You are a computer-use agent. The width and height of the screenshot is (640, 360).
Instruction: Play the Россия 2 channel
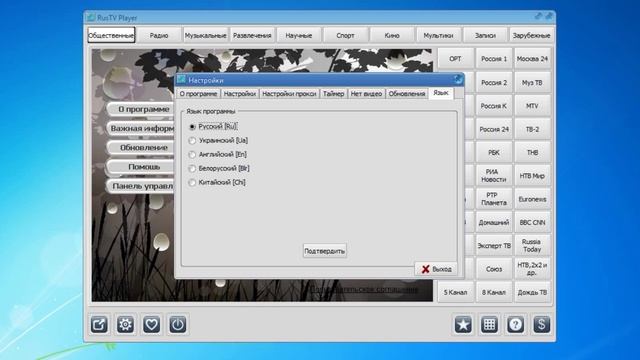point(494,82)
